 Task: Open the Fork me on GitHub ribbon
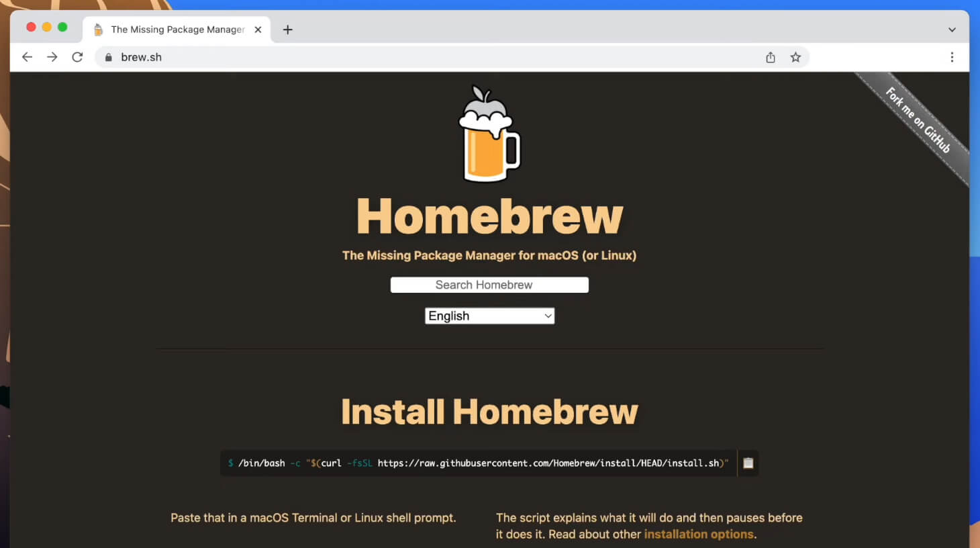[918, 120]
